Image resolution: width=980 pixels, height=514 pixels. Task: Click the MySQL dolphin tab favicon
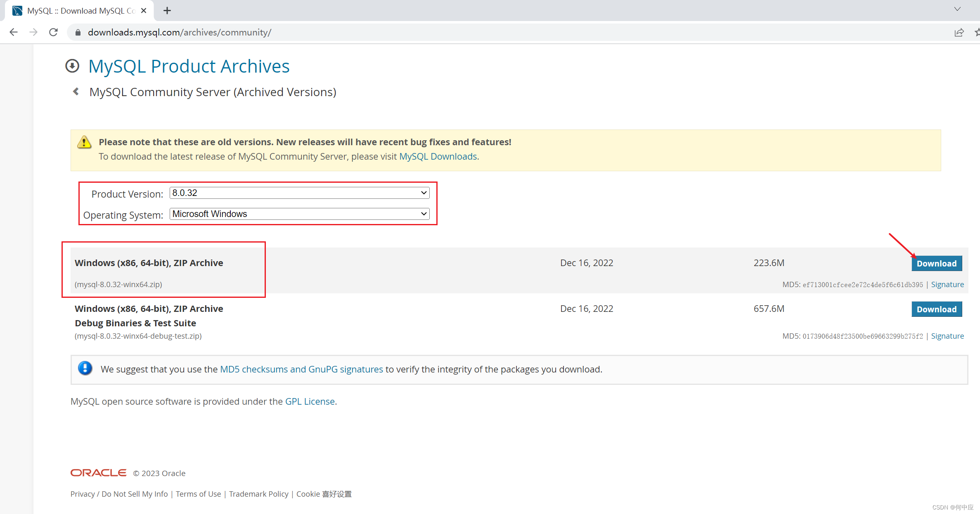17,11
